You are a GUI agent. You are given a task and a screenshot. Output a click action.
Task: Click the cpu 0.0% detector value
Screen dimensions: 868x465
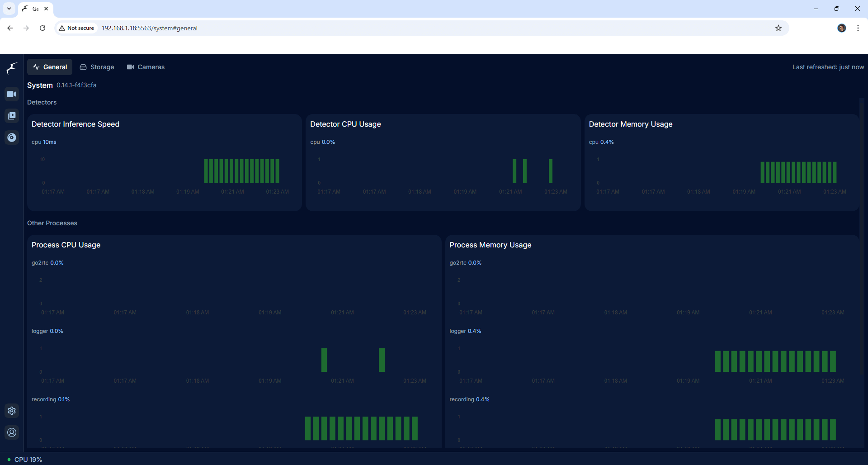322,142
